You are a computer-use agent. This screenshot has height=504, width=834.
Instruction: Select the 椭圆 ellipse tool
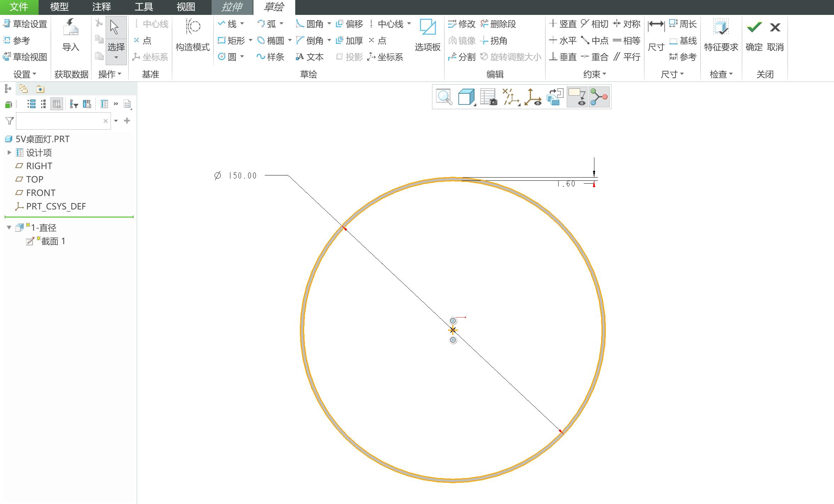point(270,40)
